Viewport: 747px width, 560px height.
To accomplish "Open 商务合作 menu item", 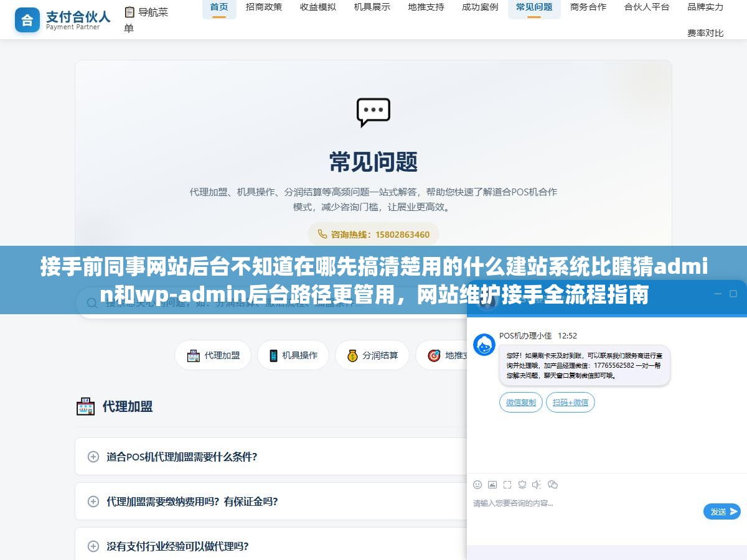I will pos(588,7).
